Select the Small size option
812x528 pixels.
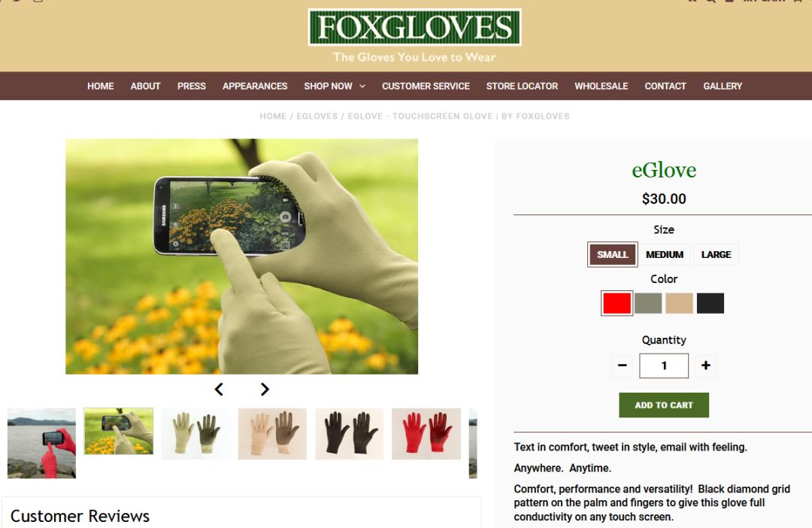[x=612, y=254]
